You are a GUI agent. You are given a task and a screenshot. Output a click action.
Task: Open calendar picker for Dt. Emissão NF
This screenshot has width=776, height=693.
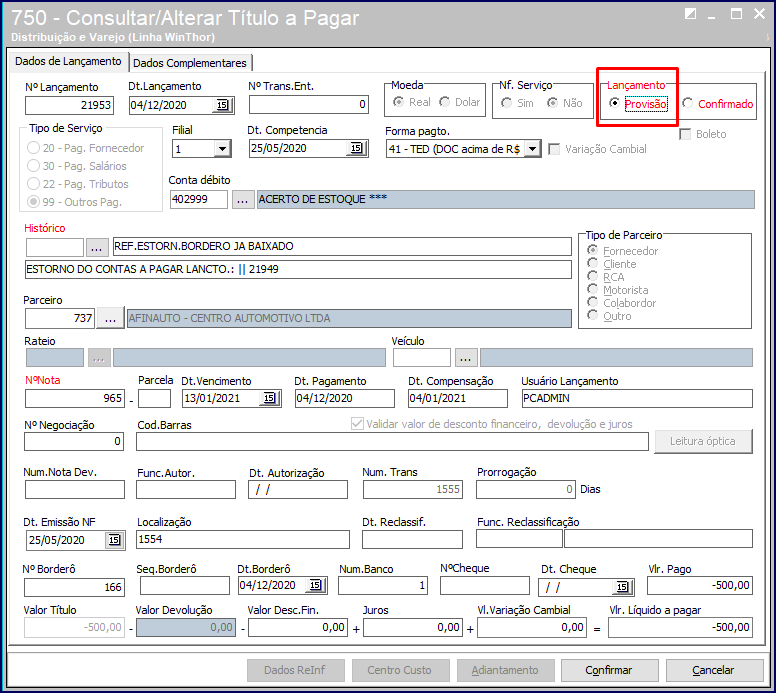[114, 540]
